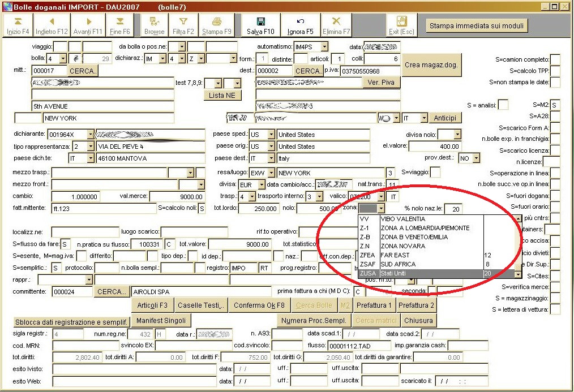This screenshot has width=574, height=392.
Task: Click scroll-down arrow of zona list
Action: [x=517, y=274]
